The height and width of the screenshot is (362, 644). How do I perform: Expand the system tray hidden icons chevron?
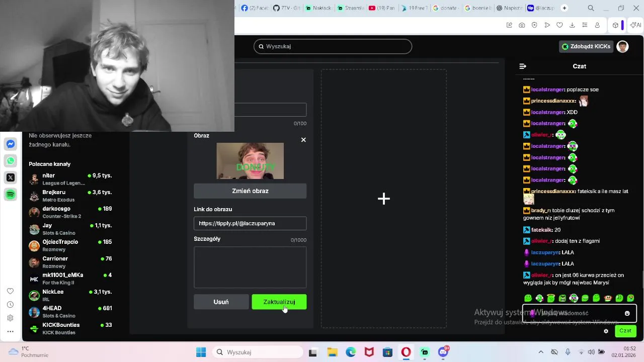[541, 352]
